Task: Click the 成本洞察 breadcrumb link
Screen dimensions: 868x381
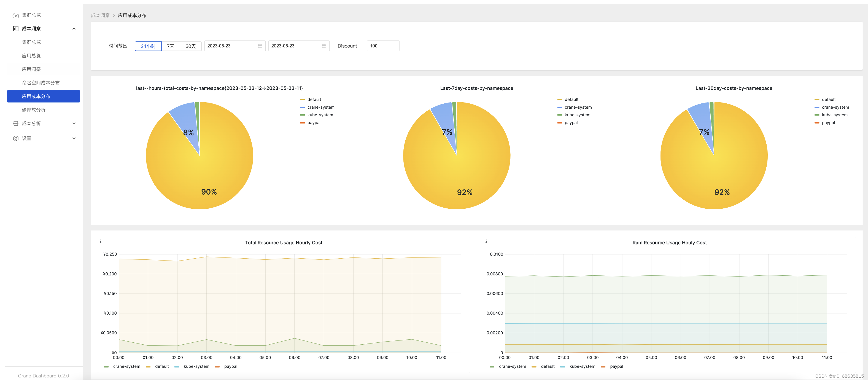Action: [100, 15]
